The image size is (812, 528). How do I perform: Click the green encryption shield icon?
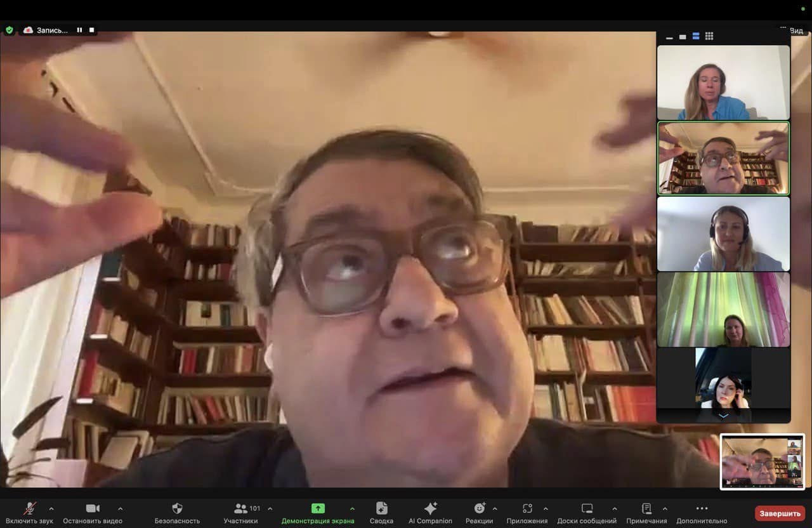tap(9, 30)
